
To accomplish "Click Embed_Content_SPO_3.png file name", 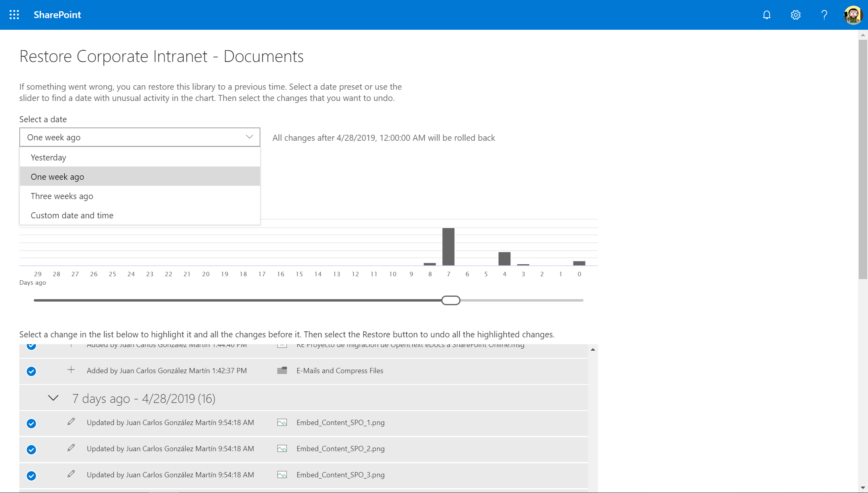I will 340,475.
